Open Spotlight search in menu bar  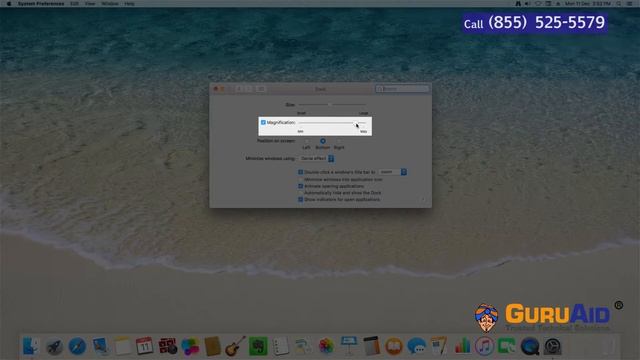tap(619, 4)
